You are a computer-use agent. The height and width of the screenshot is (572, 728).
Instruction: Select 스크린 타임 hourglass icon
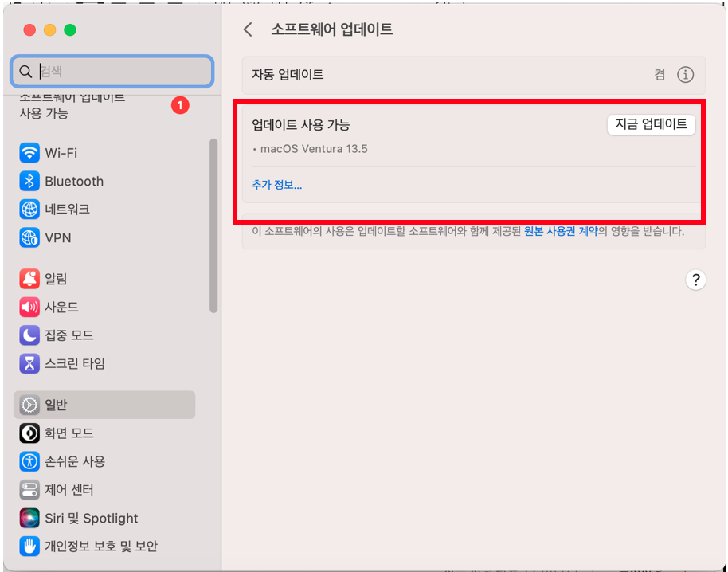point(29,363)
